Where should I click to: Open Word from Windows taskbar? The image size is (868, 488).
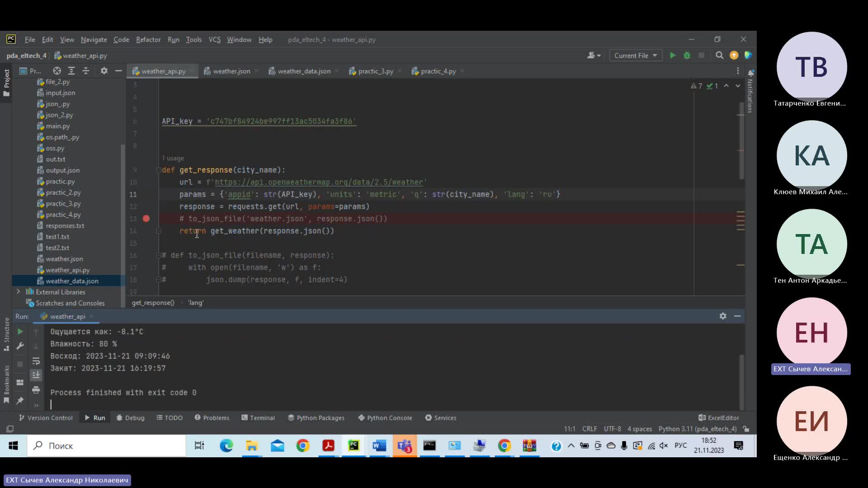pos(379,446)
